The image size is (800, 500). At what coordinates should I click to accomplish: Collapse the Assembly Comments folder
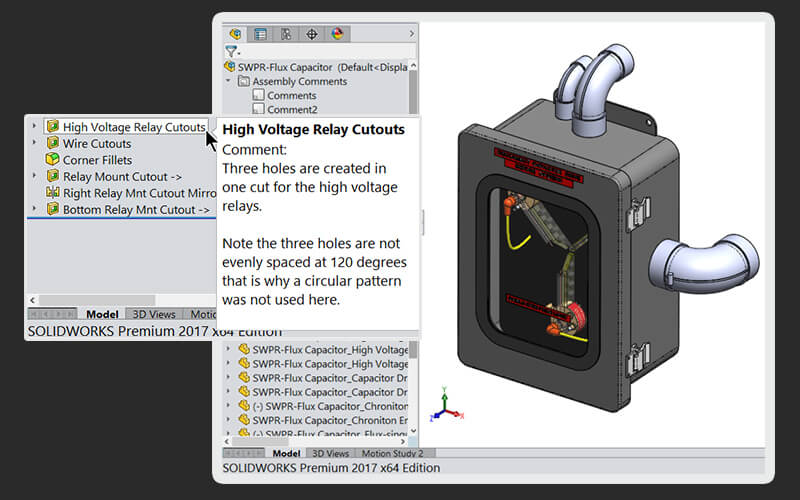pyautogui.click(x=229, y=81)
